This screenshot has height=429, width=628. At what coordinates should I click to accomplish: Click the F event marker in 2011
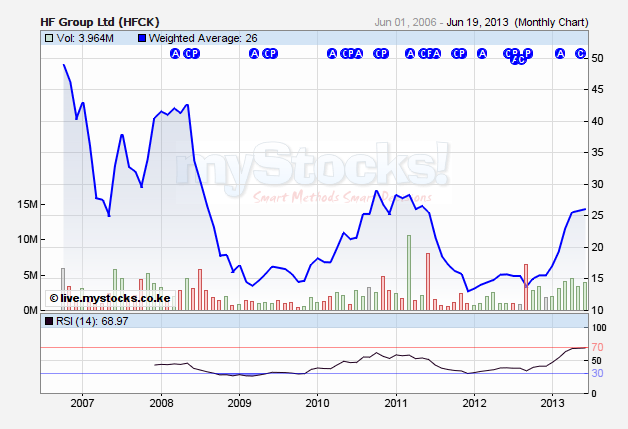click(x=426, y=54)
